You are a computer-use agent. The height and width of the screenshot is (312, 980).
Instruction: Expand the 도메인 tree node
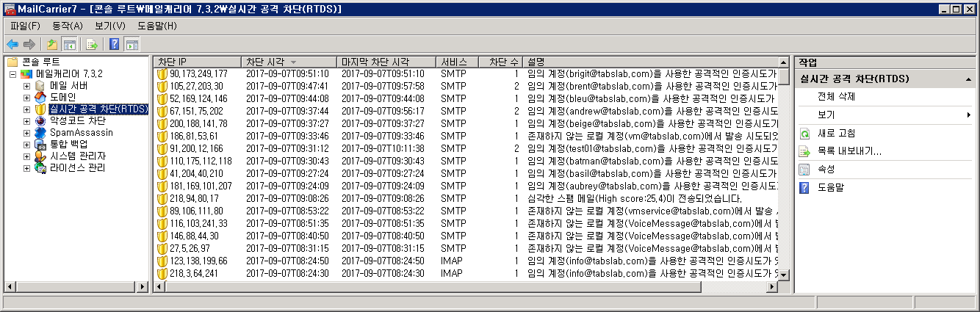click(x=27, y=98)
